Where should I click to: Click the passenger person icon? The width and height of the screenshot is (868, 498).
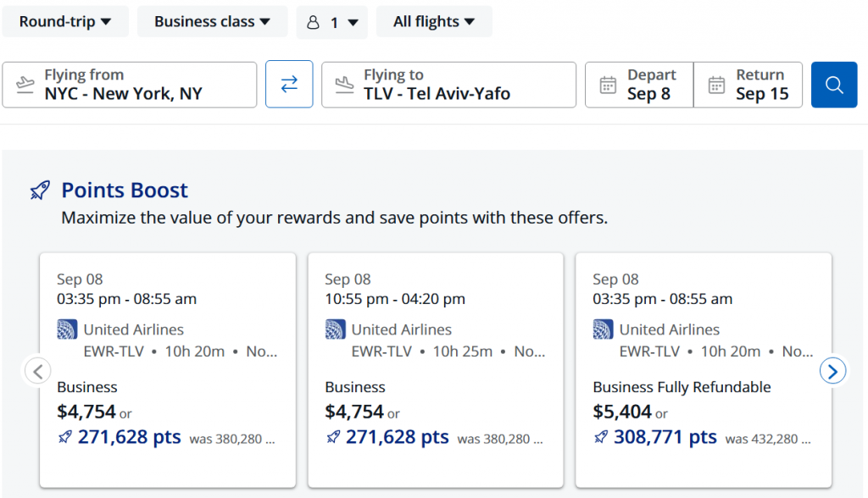tap(313, 22)
